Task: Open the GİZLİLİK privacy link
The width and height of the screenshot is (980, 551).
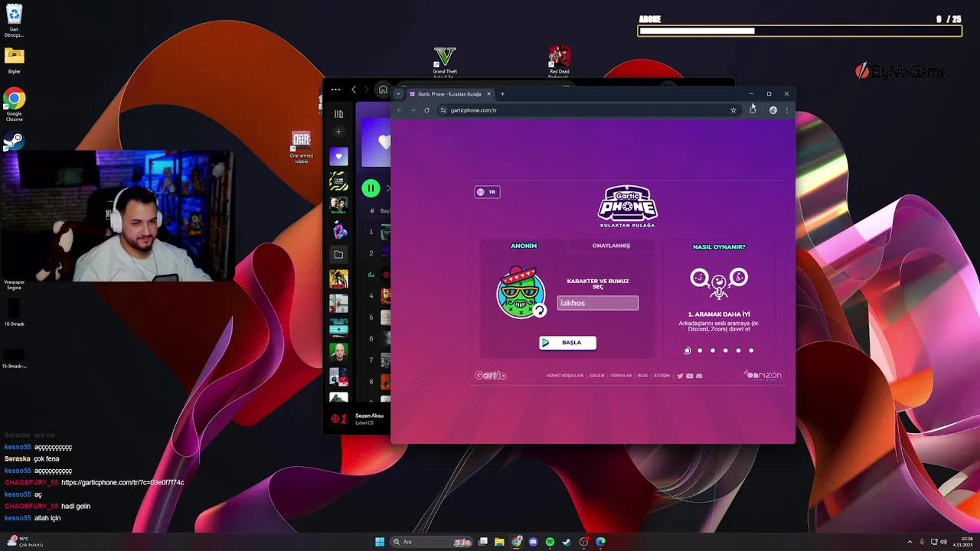Action: [x=597, y=376]
